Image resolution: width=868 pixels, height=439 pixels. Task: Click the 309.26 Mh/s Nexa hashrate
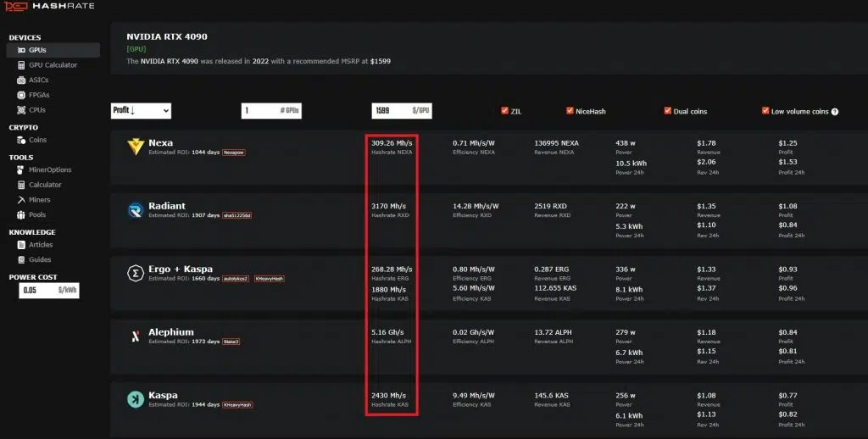(x=392, y=143)
